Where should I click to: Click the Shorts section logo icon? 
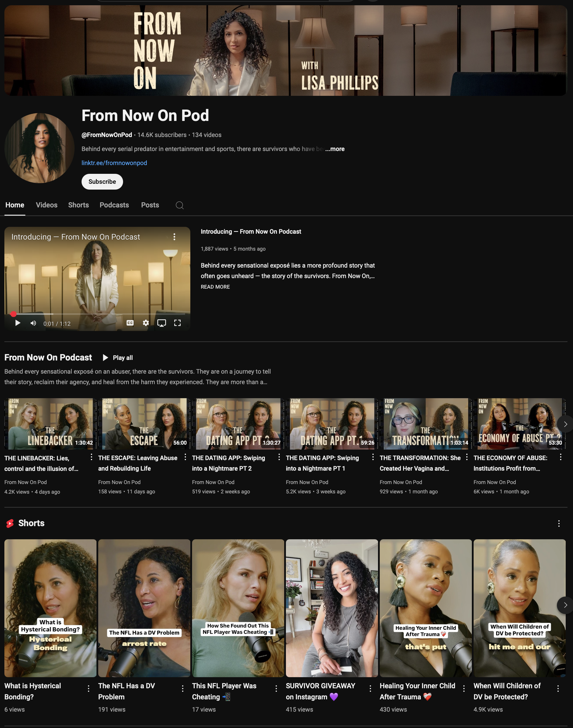(10, 523)
